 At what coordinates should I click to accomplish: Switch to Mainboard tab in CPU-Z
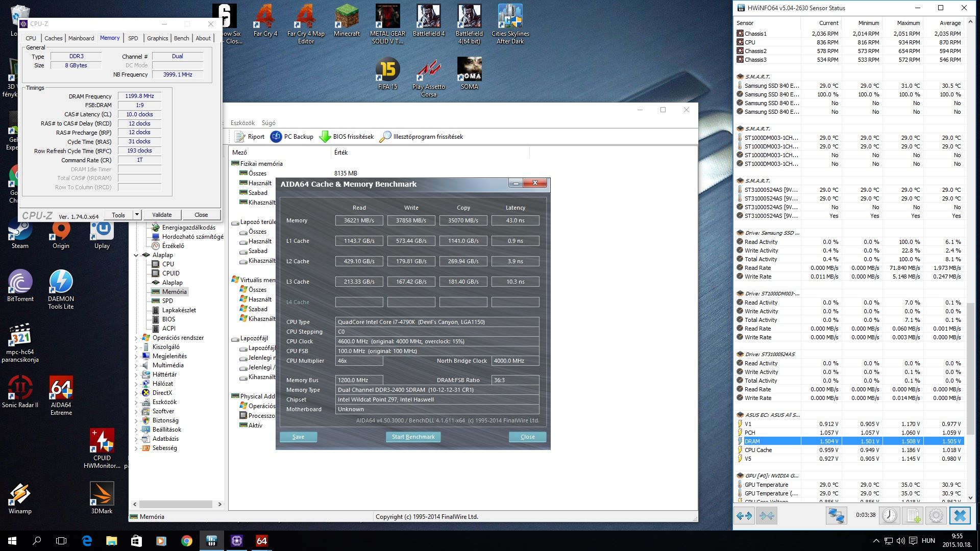(x=81, y=38)
